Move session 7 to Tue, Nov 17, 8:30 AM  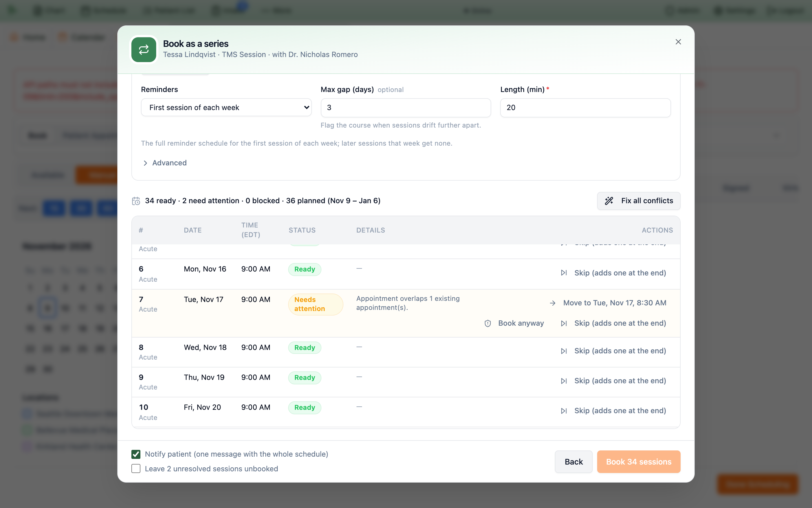608,303
